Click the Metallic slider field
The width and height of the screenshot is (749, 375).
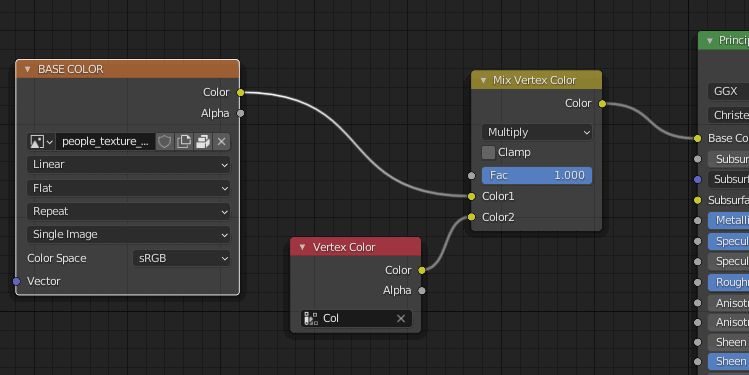728,220
